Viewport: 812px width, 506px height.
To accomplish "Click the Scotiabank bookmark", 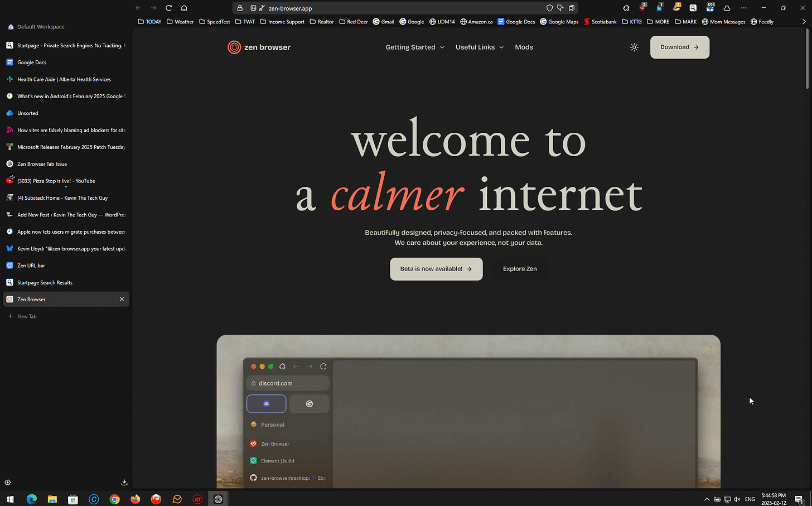I will pyautogui.click(x=600, y=22).
